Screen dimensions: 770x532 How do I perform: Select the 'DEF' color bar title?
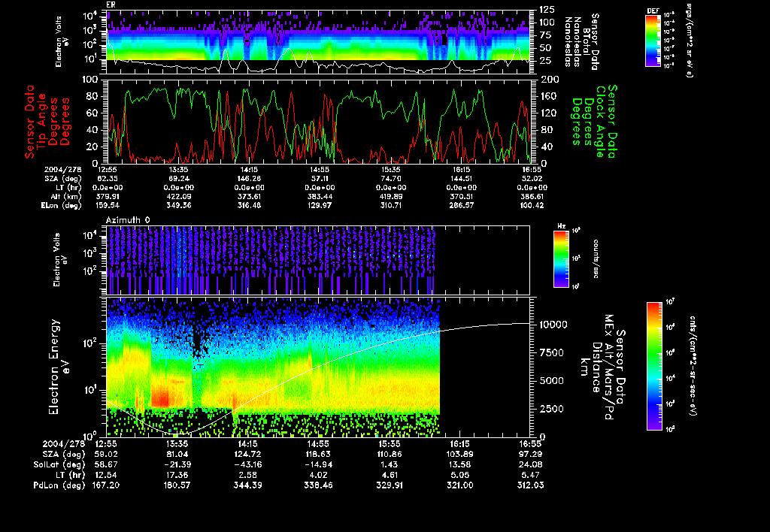pos(653,11)
